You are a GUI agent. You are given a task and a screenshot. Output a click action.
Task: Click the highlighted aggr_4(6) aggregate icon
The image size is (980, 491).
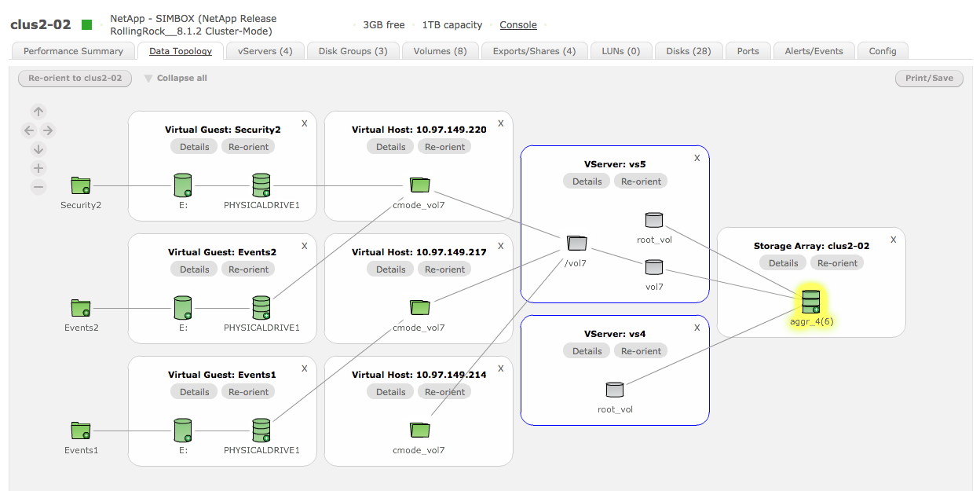click(811, 302)
